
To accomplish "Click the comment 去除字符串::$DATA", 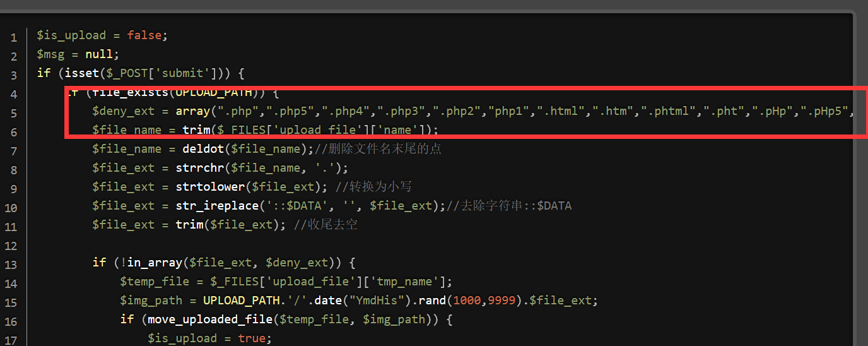I will coord(509,206).
